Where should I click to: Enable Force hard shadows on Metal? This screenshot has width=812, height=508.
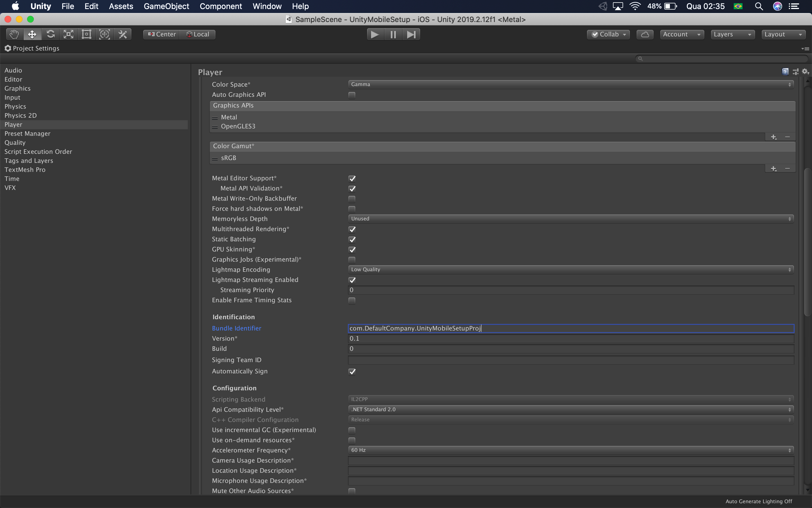click(352, 209)
